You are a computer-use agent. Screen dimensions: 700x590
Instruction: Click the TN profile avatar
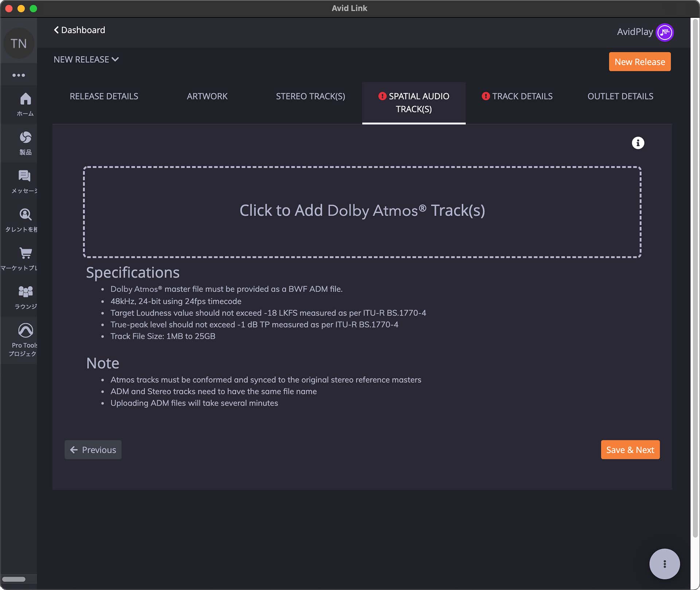(19, 43)
